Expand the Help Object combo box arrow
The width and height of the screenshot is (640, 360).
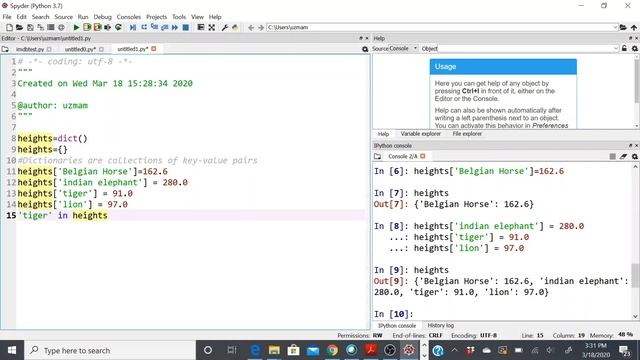[x=616, y=49]
